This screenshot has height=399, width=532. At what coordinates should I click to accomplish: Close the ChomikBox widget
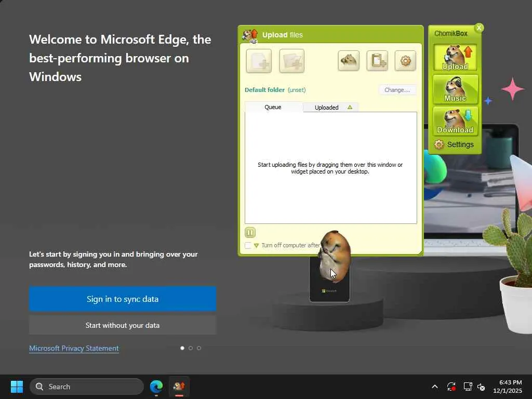coord(478,28)
